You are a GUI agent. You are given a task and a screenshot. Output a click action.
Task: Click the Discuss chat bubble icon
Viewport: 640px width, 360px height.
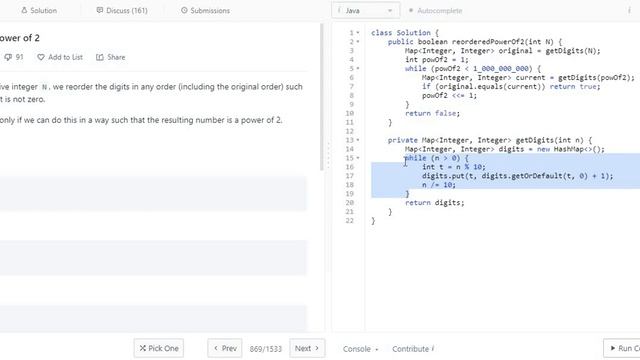click(100, 10)
